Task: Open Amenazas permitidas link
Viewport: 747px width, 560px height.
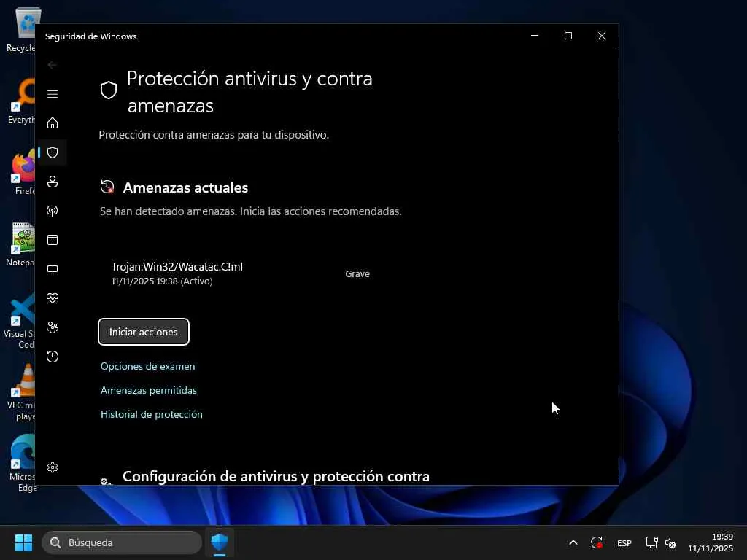Action: point(149,390)
